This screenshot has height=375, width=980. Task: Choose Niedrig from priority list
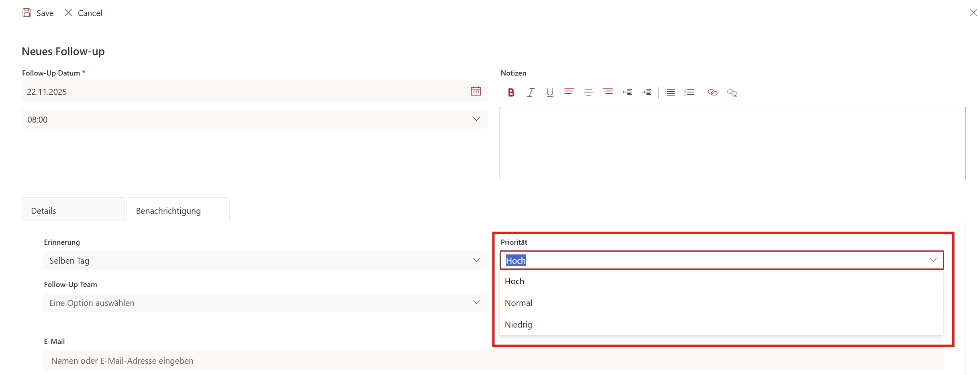coord(519,325)
